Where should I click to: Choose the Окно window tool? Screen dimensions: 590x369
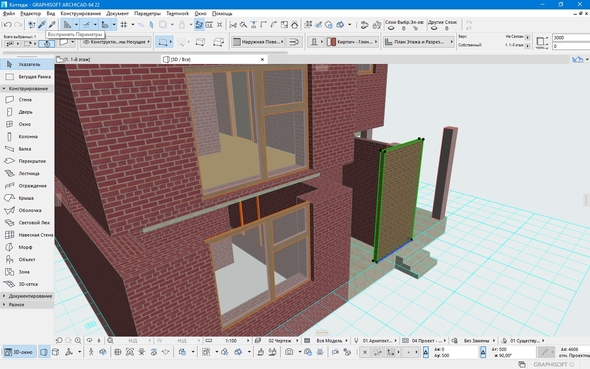point(27,124)
